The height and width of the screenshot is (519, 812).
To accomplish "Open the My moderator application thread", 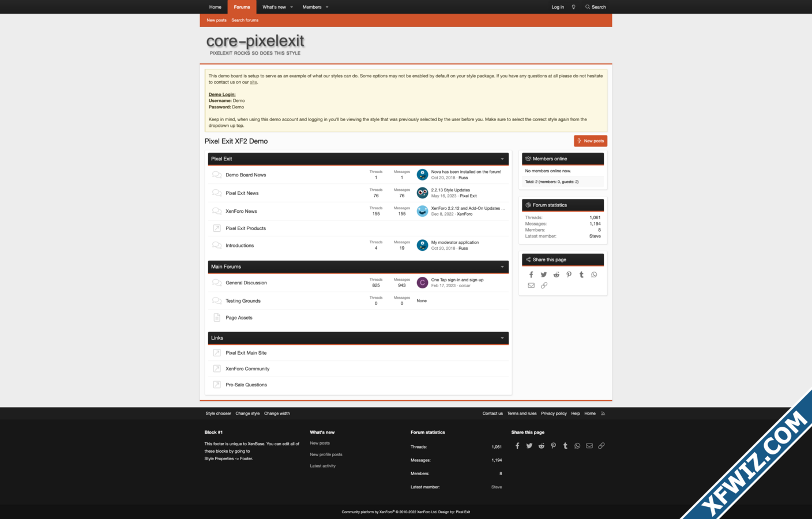I will click(x=455, y=242).
